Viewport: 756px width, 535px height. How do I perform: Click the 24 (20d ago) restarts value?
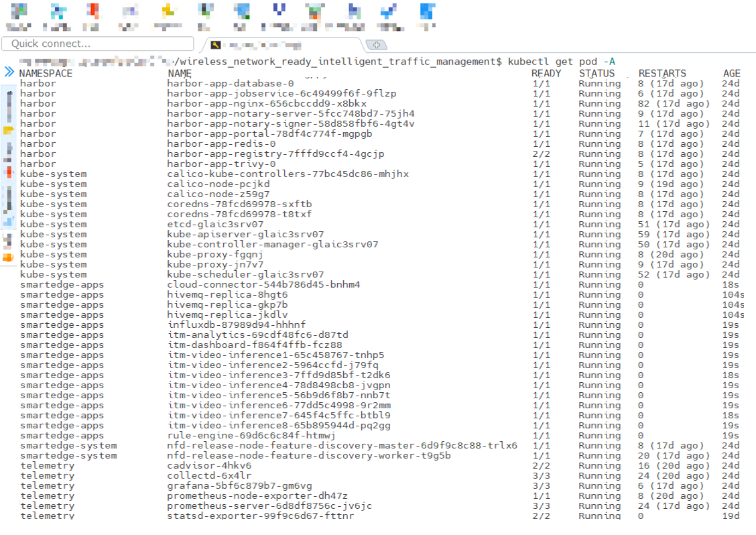tap(674, 476)
